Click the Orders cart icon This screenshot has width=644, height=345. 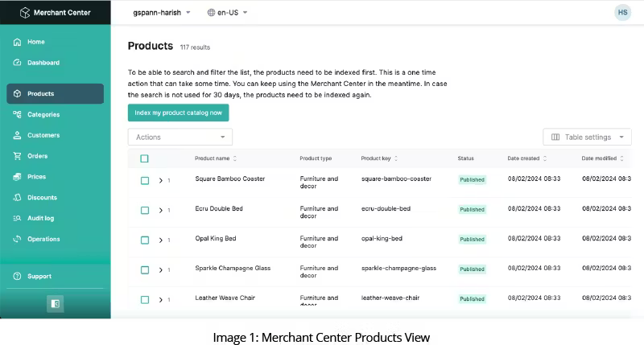17,156
